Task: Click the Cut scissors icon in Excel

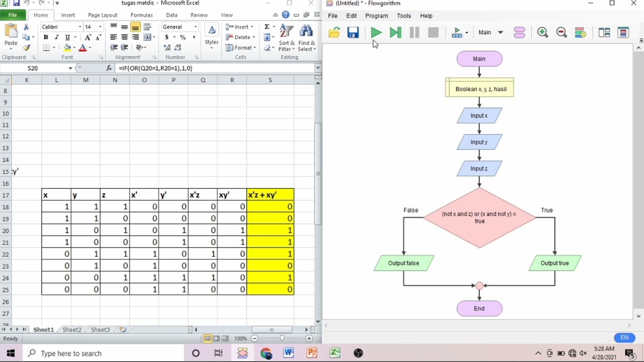Action: [26, 27]
